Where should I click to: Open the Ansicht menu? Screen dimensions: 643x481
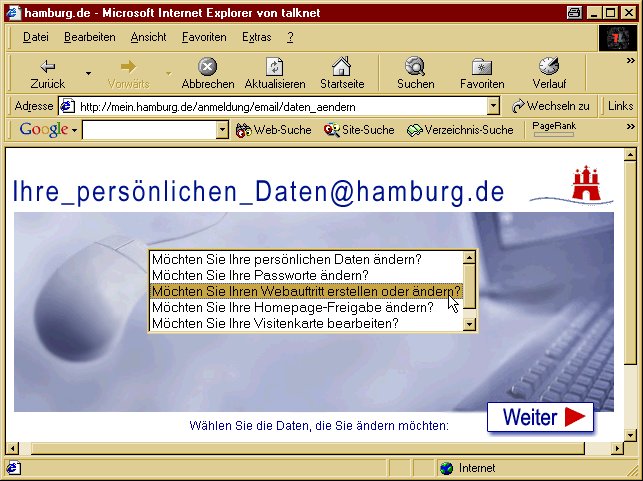149,37
